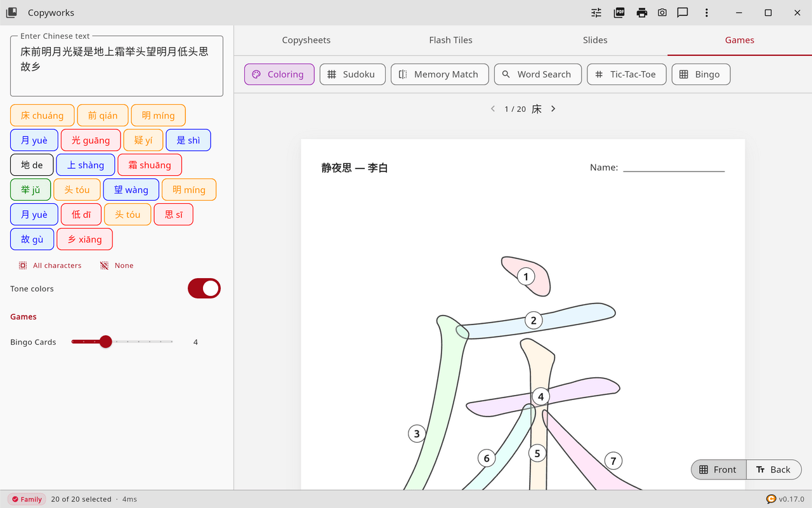Deselect the 望 wàng character chip

click(131, 190)
